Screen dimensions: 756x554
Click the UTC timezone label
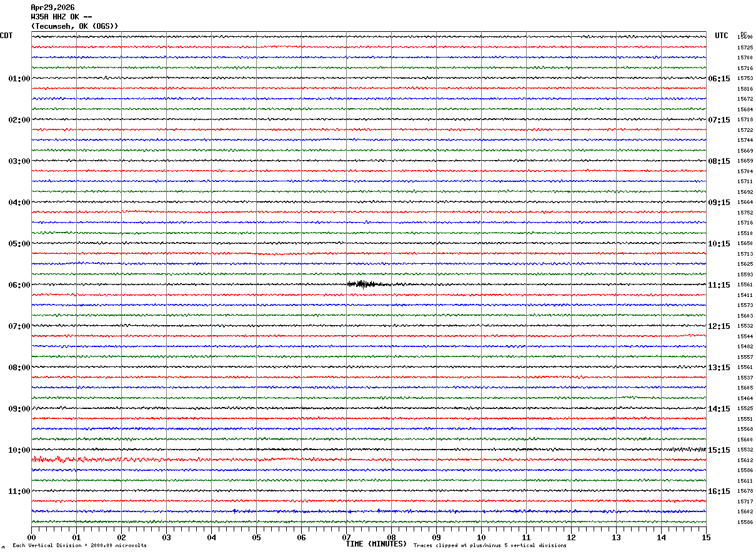pyautogui.click(x=722, y=36)
